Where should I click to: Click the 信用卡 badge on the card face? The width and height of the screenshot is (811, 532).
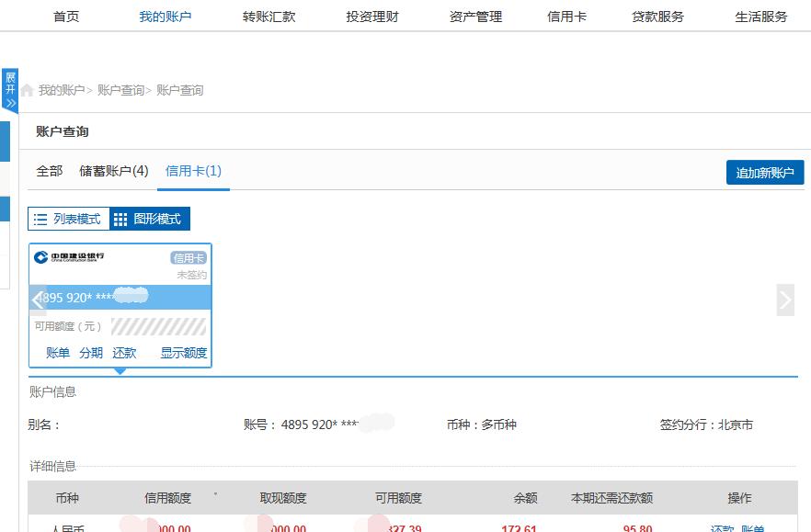tap(187, 258)
